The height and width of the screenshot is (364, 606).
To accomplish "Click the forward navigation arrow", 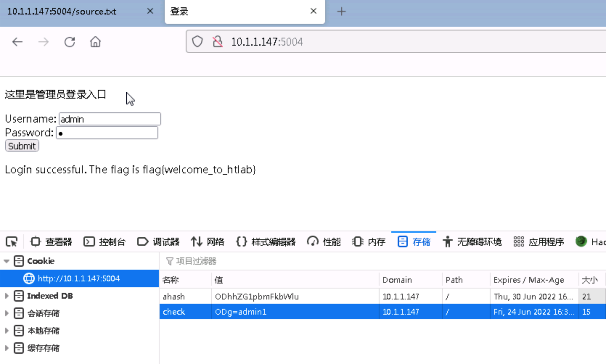I will pos(43,42).
